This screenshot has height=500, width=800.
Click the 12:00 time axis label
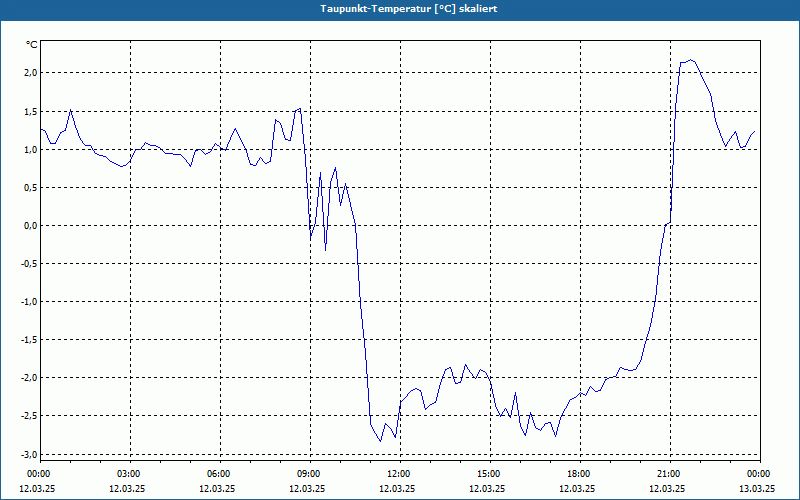click(398, 474)
